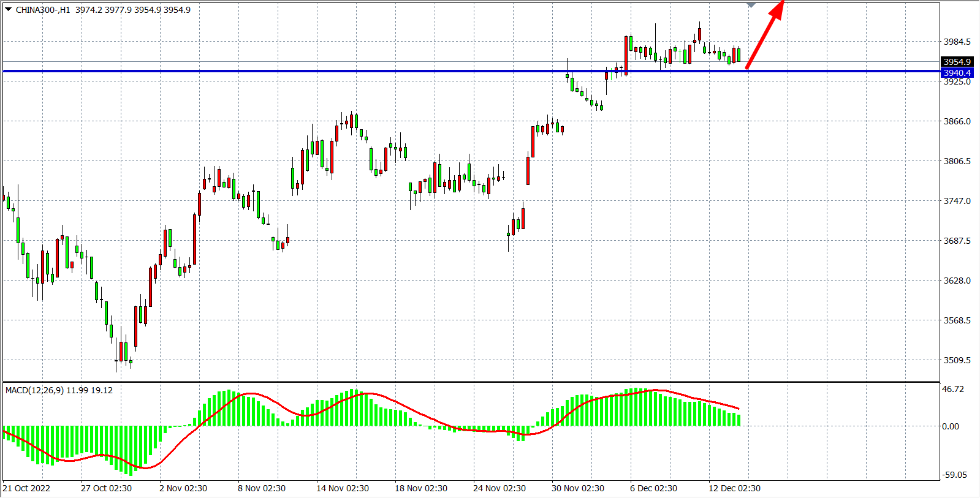This screenshot has width=980, height=498.
Task: Click the 3747.0 price axis label
Action: click(957, 201)
